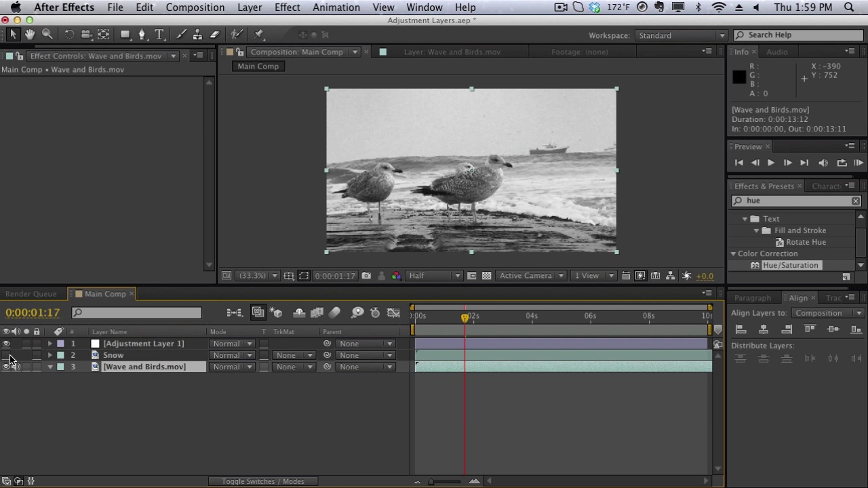Select the Hue/Saturation effect
868x488 pixels.
click(790, 265)
